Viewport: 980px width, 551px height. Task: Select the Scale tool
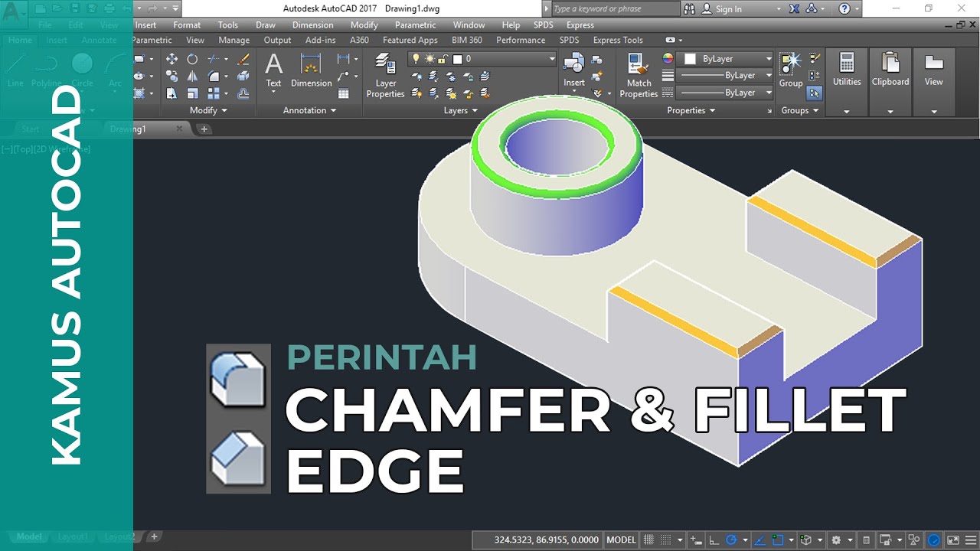[x=192, y=93]
